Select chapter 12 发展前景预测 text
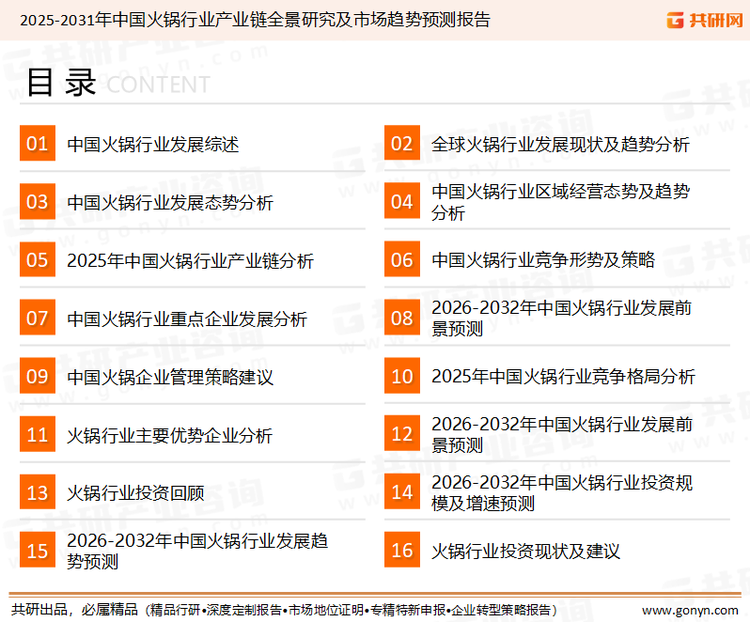 point(562,434)
